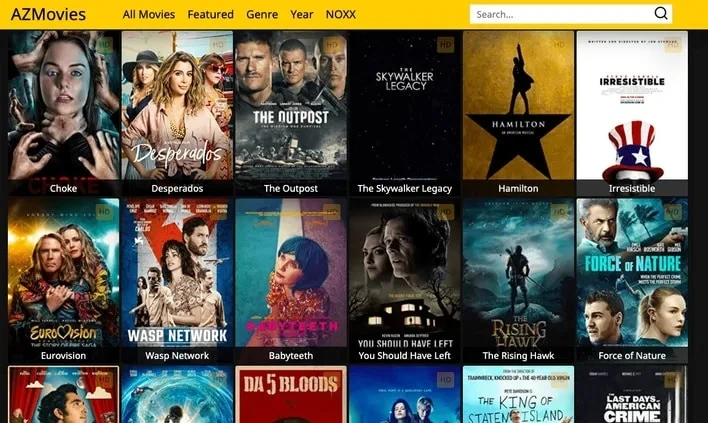This screenshot has height=423, width=708.
Task: Click the HD badge on The Skywalker Legacy
Action: pos(445,45)
